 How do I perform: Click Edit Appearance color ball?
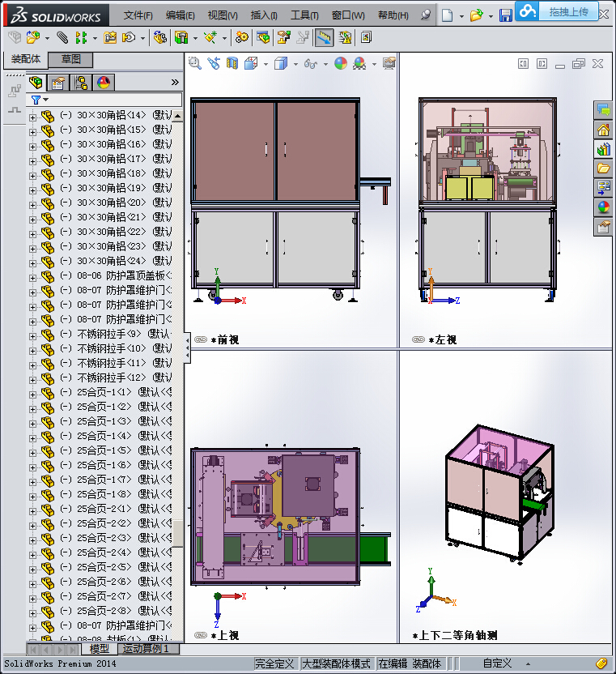point(341,64)
